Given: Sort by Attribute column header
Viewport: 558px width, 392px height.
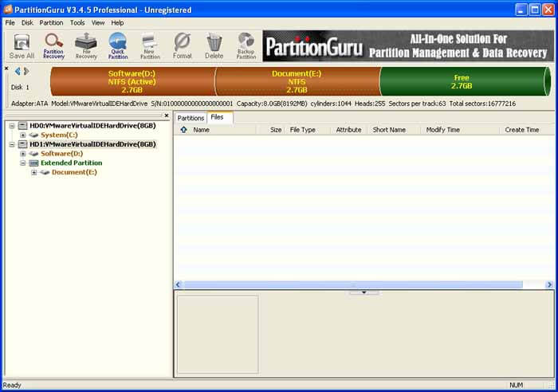Looking at the screenshot, I should [x=349, y=130].
